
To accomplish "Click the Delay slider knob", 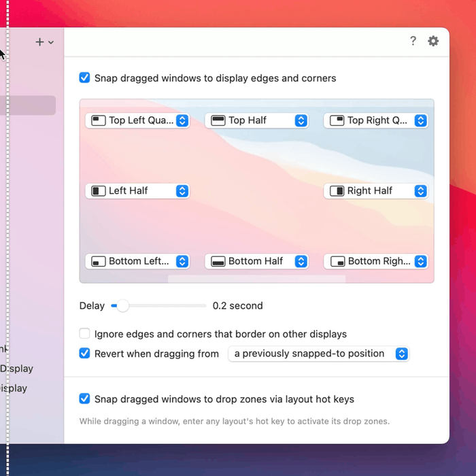I will (x=122, y=306).
